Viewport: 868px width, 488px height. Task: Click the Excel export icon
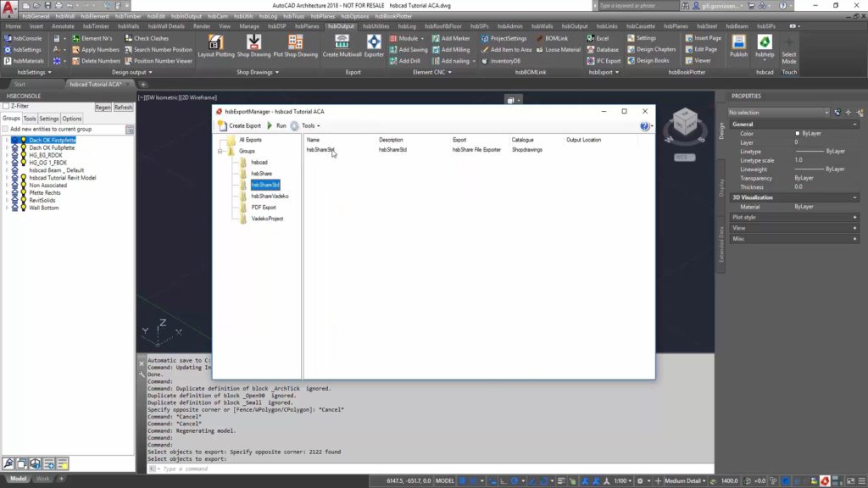(598, 38)
